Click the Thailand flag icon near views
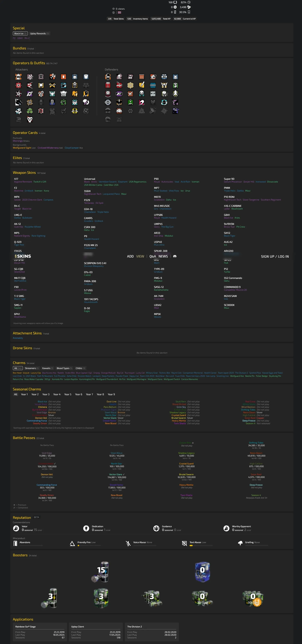The image size is (302, 644). [x=119, y=13]
